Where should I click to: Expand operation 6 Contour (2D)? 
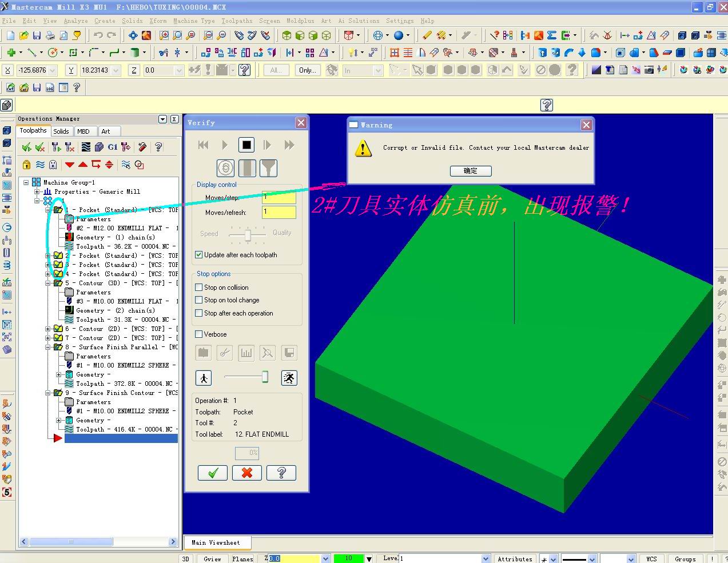click(48, 329)
